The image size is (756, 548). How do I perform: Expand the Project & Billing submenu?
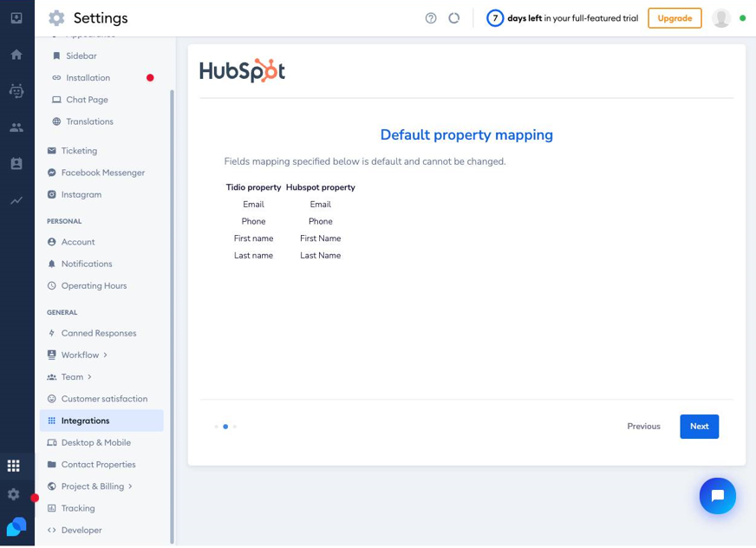tap(92, 486)
